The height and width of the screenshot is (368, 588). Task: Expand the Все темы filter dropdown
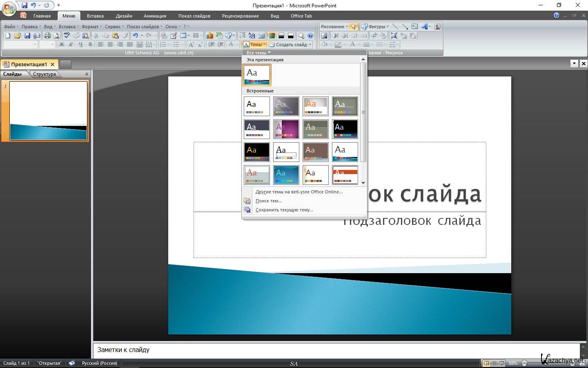pos(258,53)
